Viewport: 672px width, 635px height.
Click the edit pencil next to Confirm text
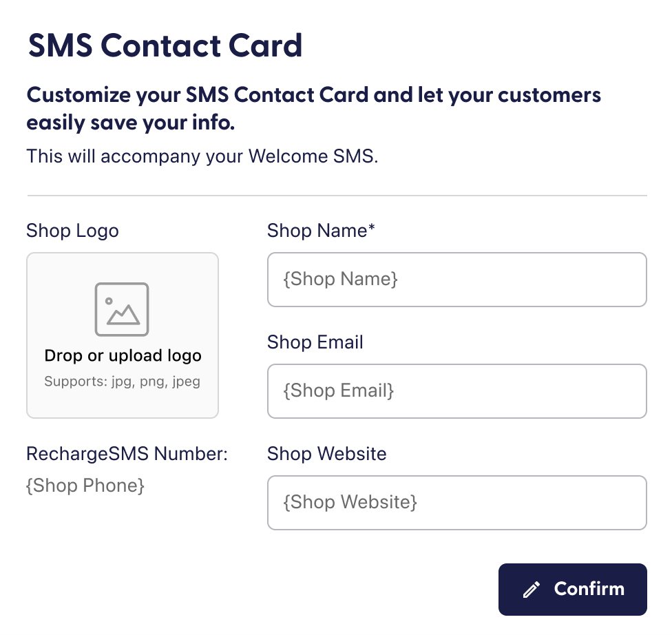[x=530, y=590]
